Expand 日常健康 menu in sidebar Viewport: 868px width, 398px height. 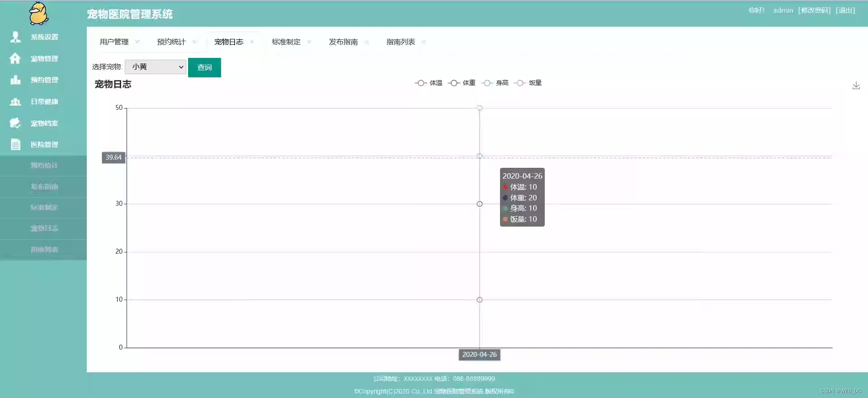point(43,102)
